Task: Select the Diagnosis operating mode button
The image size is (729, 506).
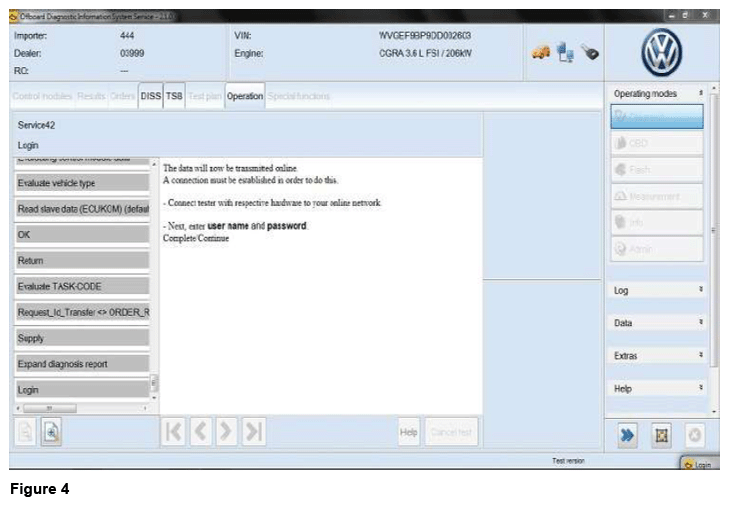Action: tap(656, 116)
